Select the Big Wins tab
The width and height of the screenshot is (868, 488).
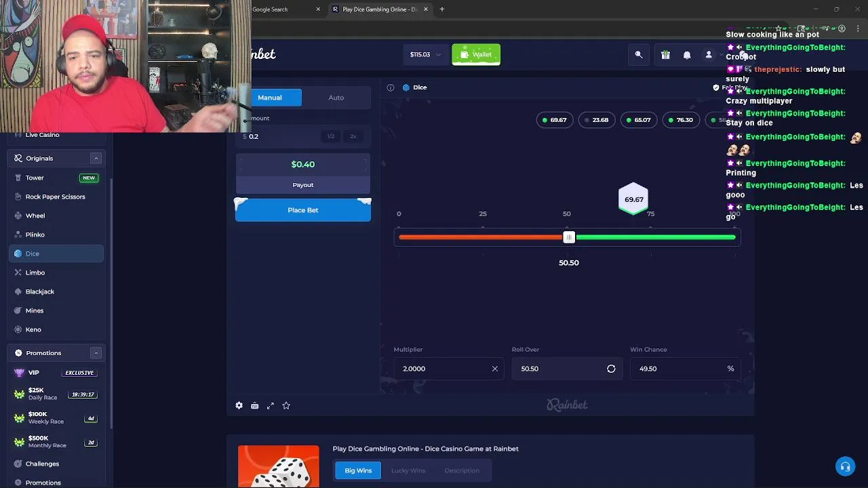pyautogui.click(x=358, y=470)
